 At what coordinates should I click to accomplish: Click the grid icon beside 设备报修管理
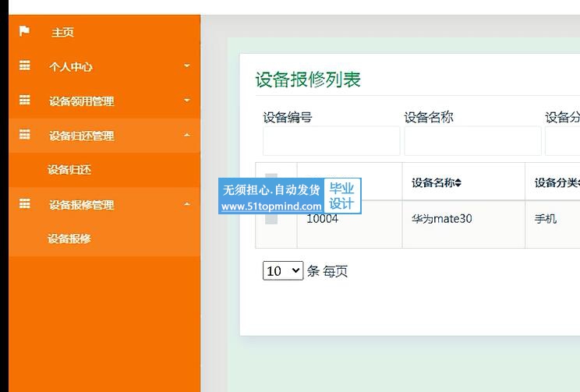[x=24, y=204]
